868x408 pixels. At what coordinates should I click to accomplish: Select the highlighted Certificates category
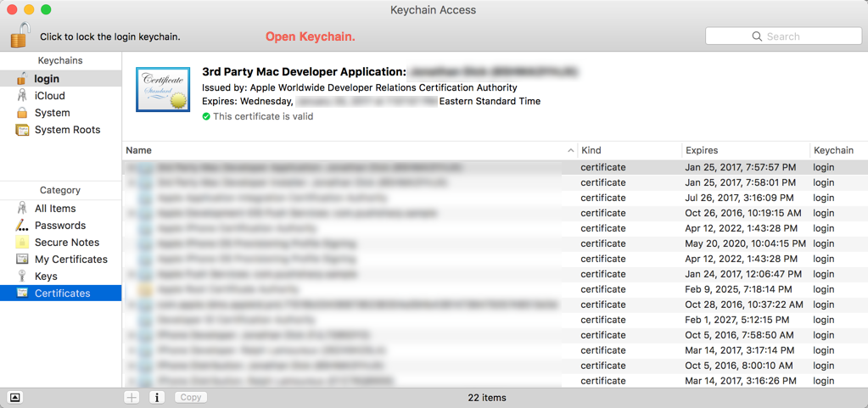coord(61,293)
